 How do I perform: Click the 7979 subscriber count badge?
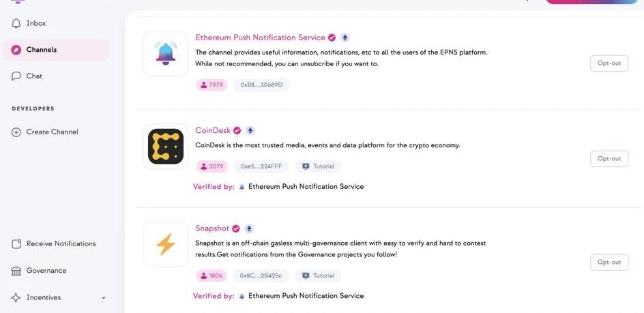[x=211, y=85]
